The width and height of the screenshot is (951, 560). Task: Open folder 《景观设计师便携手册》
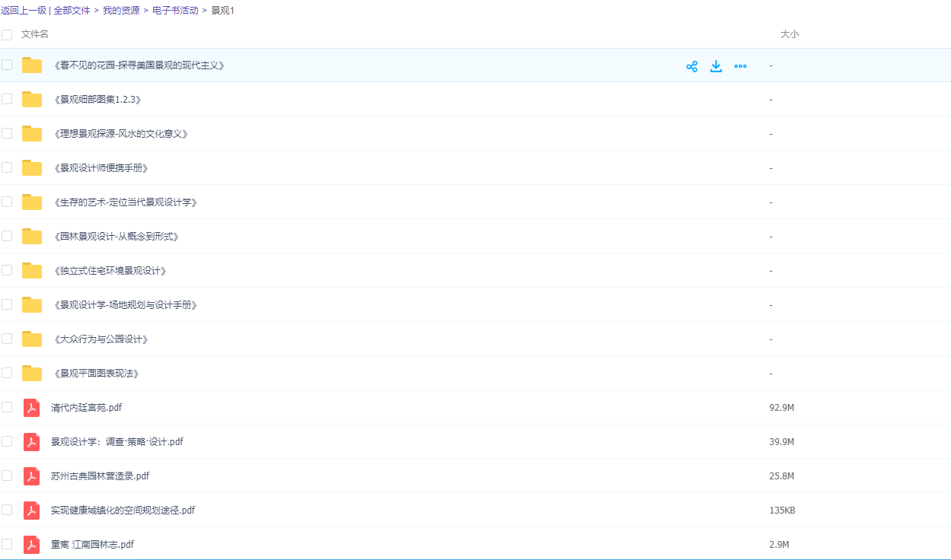101,168
